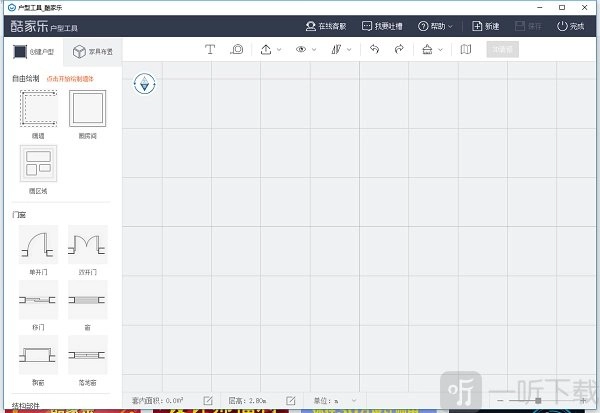Image resolution: width=600 pixels, height=413 pixels.
Task: Expand the upload/import dropdown in toolbar
Action: 270,49
